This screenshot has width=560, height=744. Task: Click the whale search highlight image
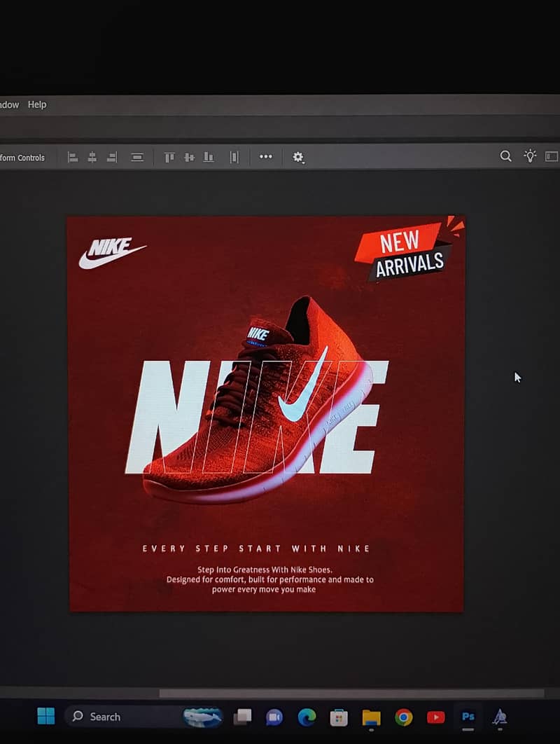click(203, 717)
